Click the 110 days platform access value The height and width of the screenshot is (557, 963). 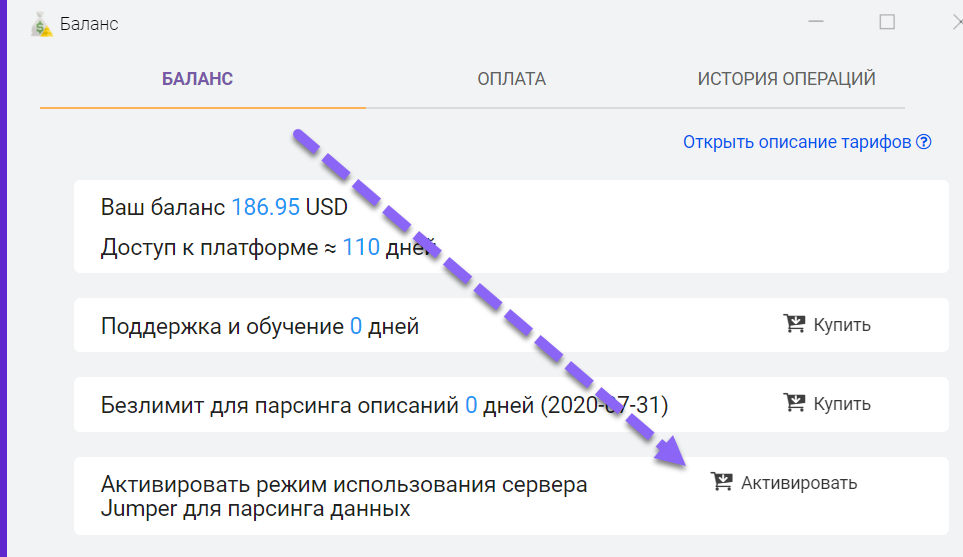(x=360, y=247)
